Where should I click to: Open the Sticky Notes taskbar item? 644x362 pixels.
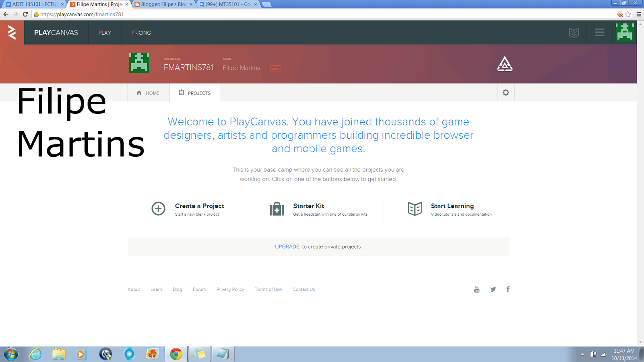[199, 354]
